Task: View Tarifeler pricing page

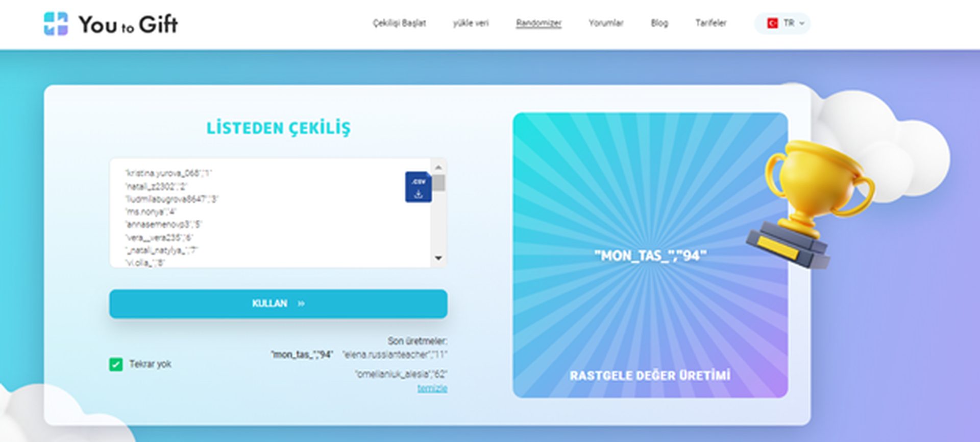Action: pos(710,24)
